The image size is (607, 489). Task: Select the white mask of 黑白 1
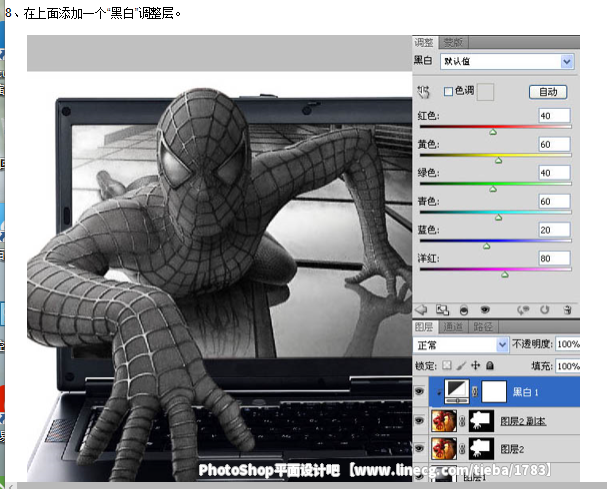(x=494, y=392)
